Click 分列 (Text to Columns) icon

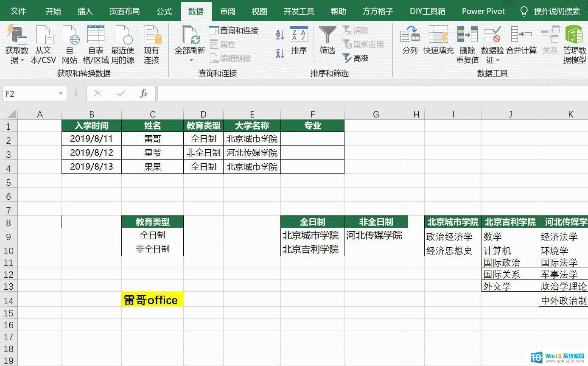[410, 35]
